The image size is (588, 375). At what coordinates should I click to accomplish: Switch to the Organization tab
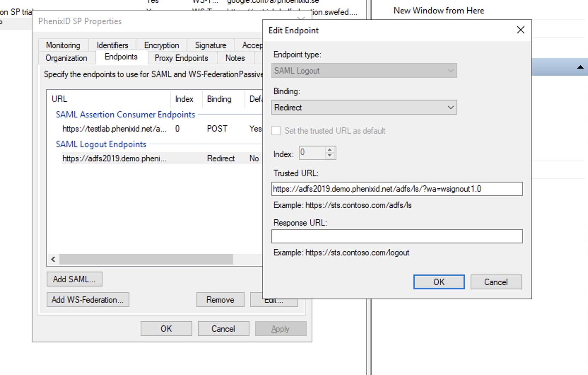66,58
